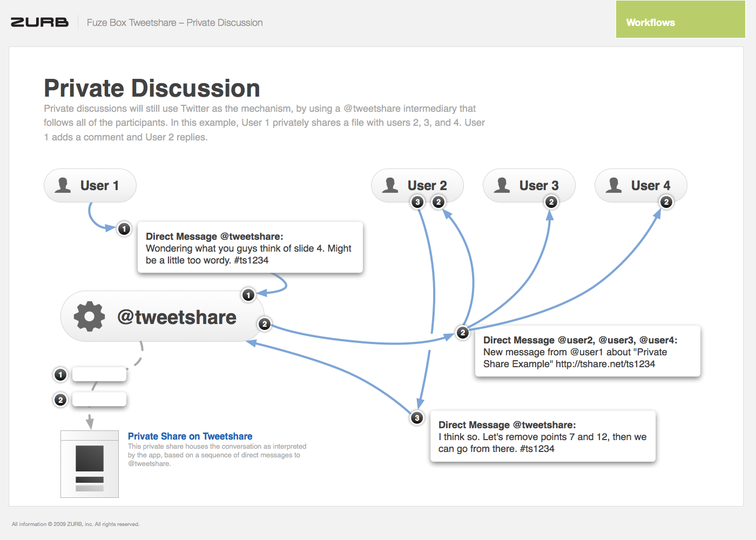The width and height of the screenshot is (756, 540).
Task: Click the blank box next to marker 1
Action: [99, 374]
